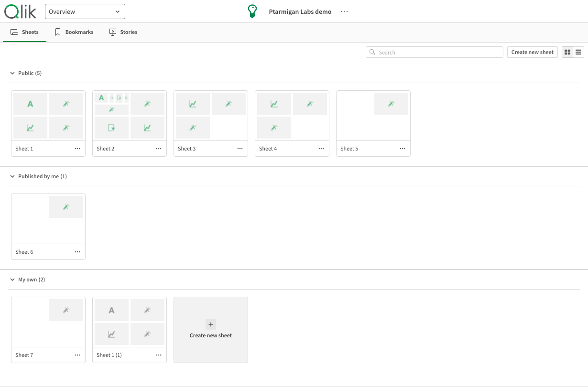Viewport: 588px width, 387px height.
Task: Click the Create new sheet button in toolbar
Action: point(533,52)
